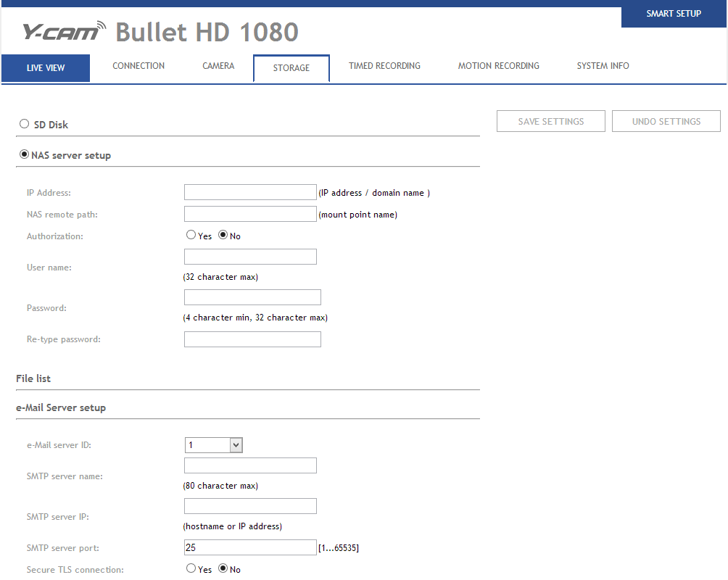Open the Connection tab

(x=138, y=66)
